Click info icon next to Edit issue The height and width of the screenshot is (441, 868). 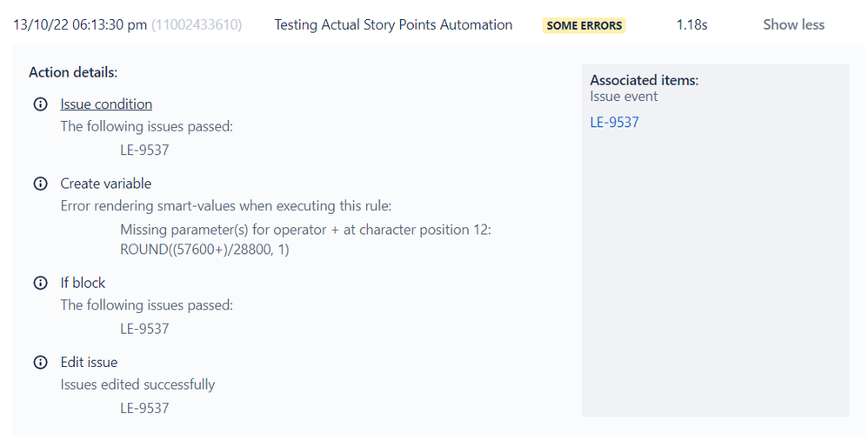40,362
